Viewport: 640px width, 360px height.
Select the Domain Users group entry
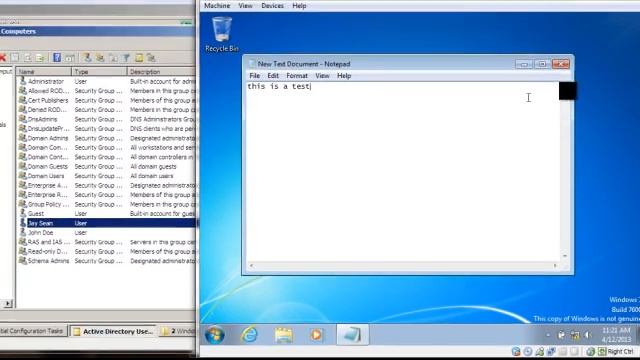[46, 176]
